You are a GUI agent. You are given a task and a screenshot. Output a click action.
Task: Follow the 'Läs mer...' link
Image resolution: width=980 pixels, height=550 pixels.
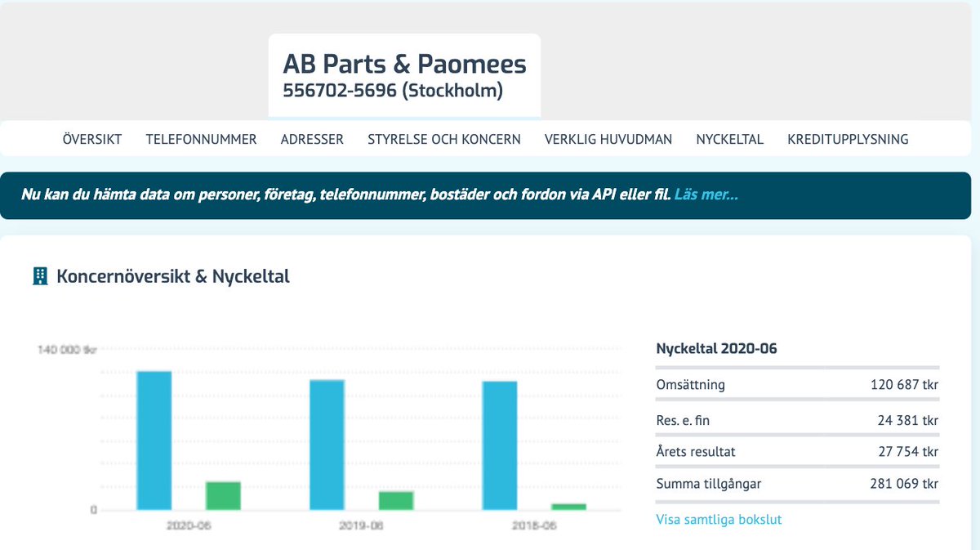click(x=706, y=195)
